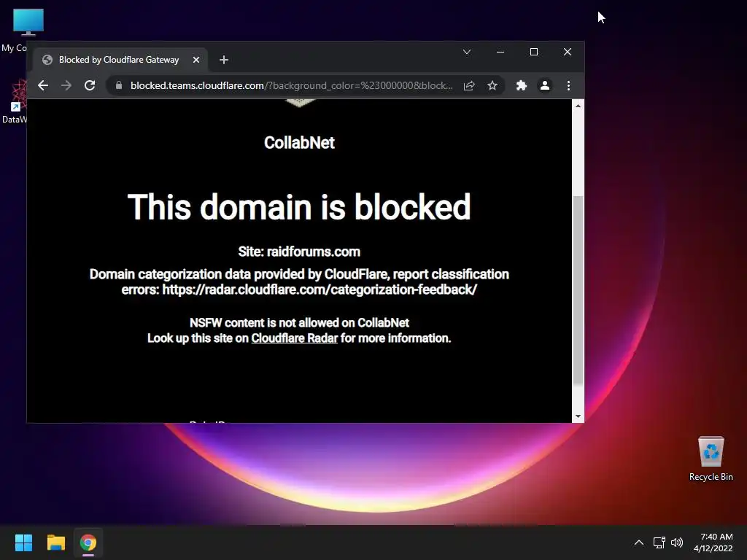The height and width of the screenshot is (560, 747).
Task: Select the Recycle Bin desktop icon
Action: pos(711,458)
